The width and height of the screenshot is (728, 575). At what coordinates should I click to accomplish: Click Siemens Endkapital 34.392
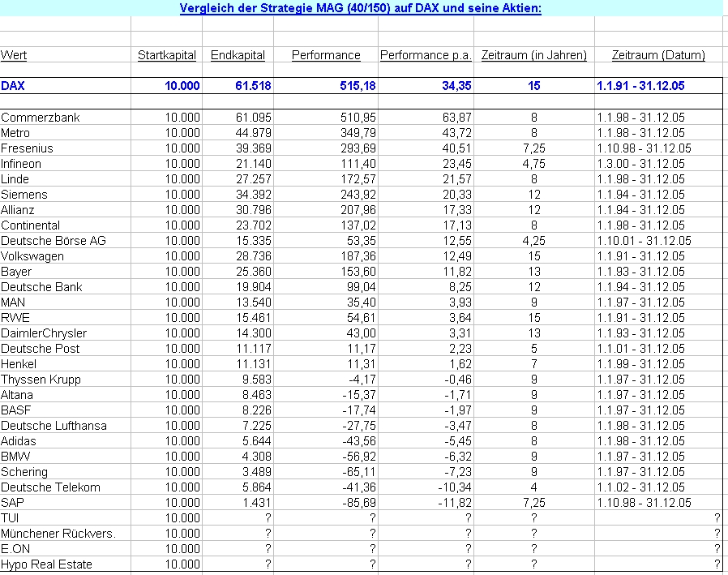[x=253, y=194]
